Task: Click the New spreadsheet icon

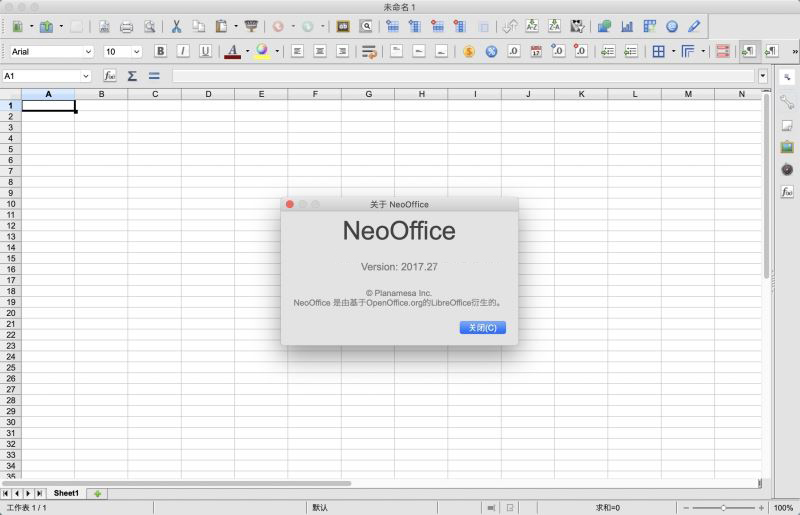Action: click(17, 27)
